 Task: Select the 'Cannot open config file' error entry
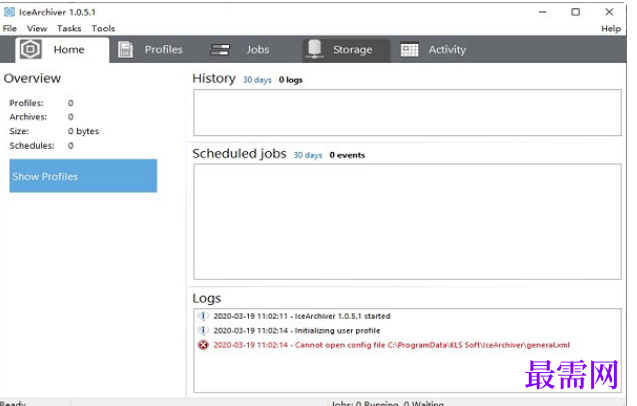click(x=392, y=345)
